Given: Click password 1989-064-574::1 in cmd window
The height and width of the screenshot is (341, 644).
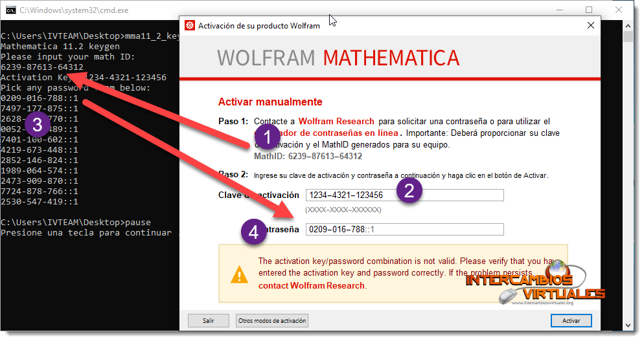Looking at the screenshot, I should (x=40, y=170).
